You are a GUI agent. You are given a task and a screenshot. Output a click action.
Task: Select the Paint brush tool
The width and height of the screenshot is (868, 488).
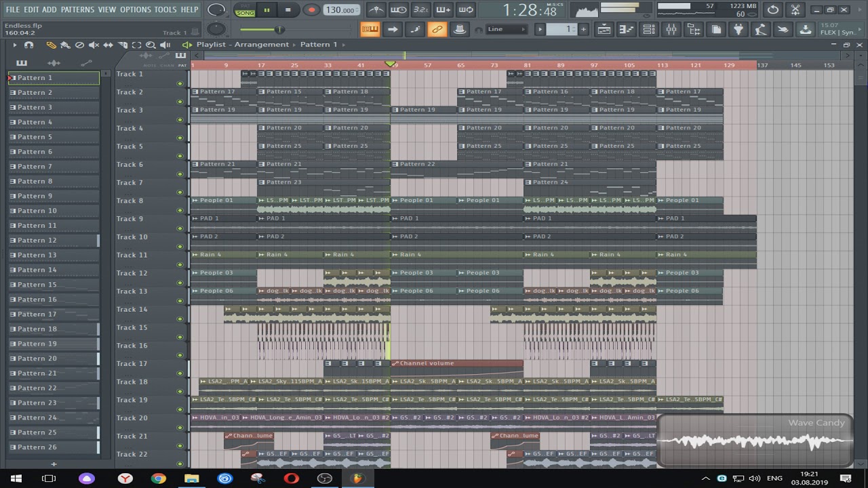[65, 45]
